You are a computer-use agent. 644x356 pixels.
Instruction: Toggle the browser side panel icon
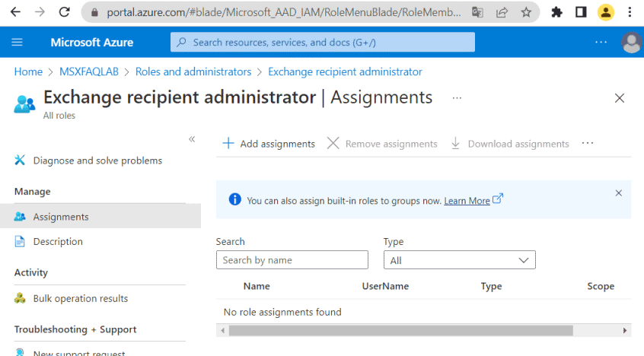click(581, 12)
